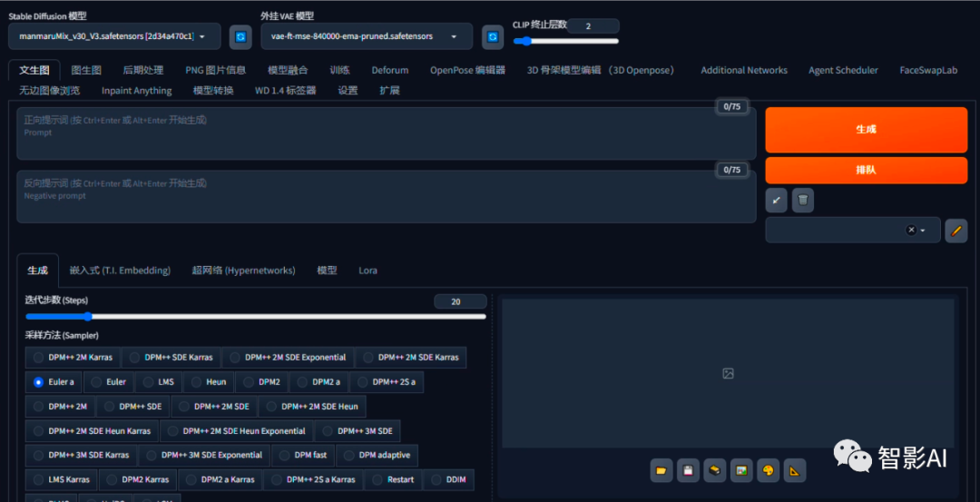
Task: Click the arrow icon to read generation parameters
Action: pyautogui.click(x=776, y=201)
